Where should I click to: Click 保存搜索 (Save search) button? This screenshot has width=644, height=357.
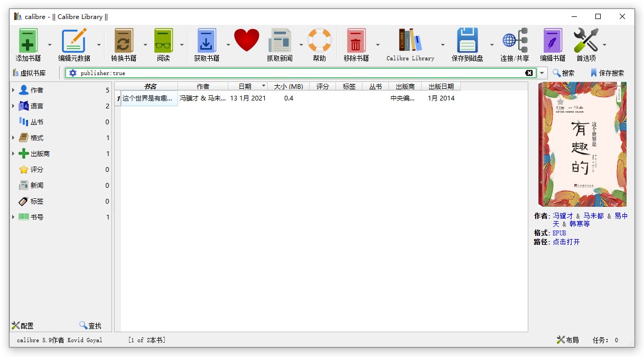[607, 73]
